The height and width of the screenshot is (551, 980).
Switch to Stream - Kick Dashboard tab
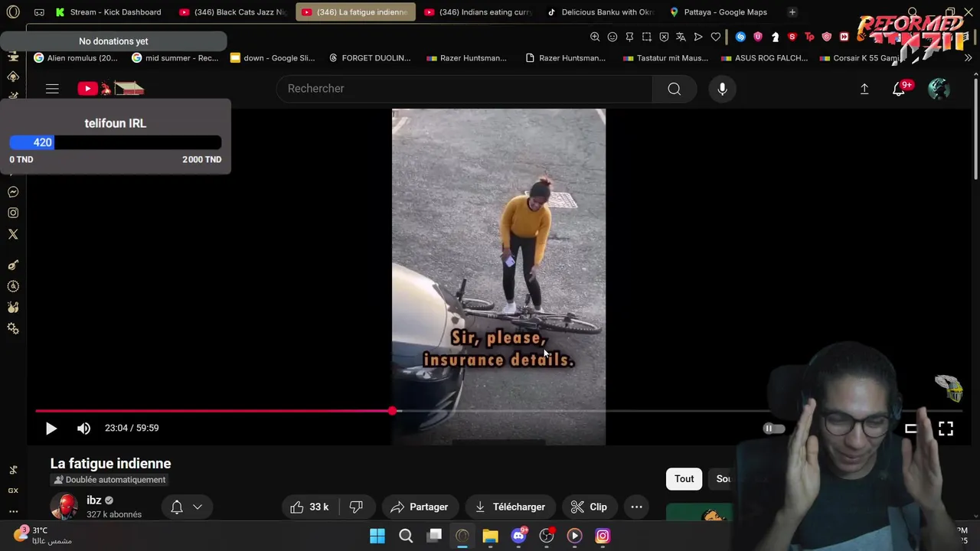[107, 12]
